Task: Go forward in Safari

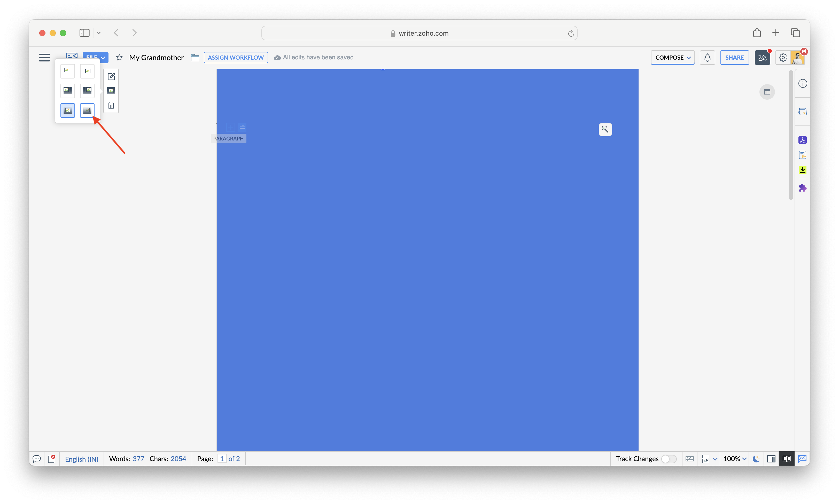Action: click(135, 33)
